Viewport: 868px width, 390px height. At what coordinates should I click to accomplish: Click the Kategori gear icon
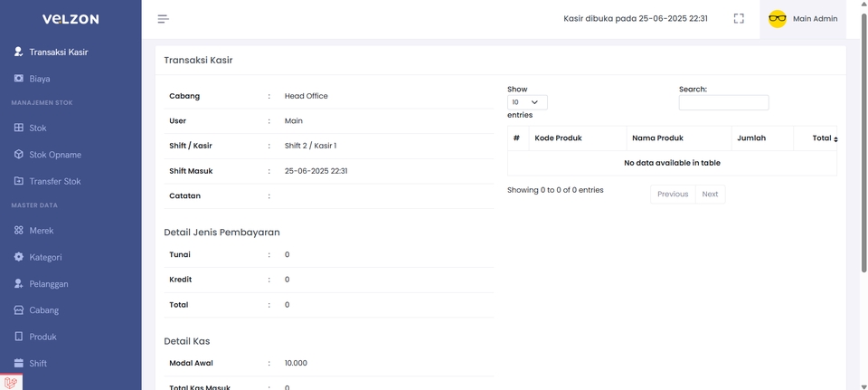[x=19, y=257]
